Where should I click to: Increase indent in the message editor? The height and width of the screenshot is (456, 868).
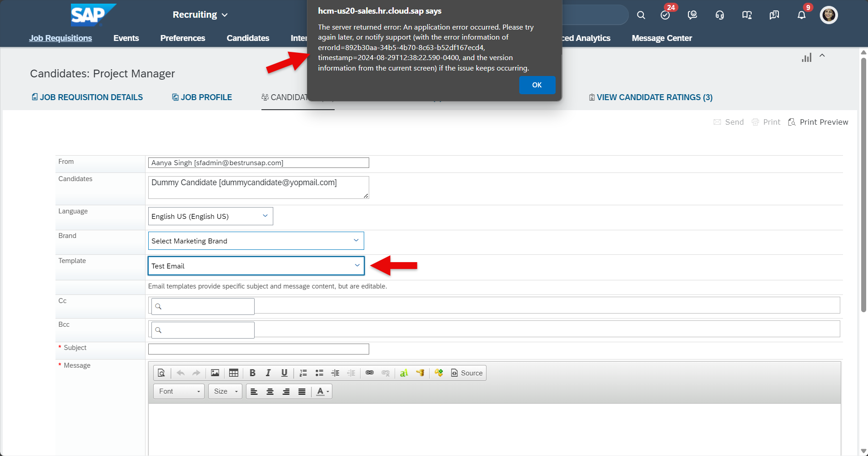coord(335,373)
